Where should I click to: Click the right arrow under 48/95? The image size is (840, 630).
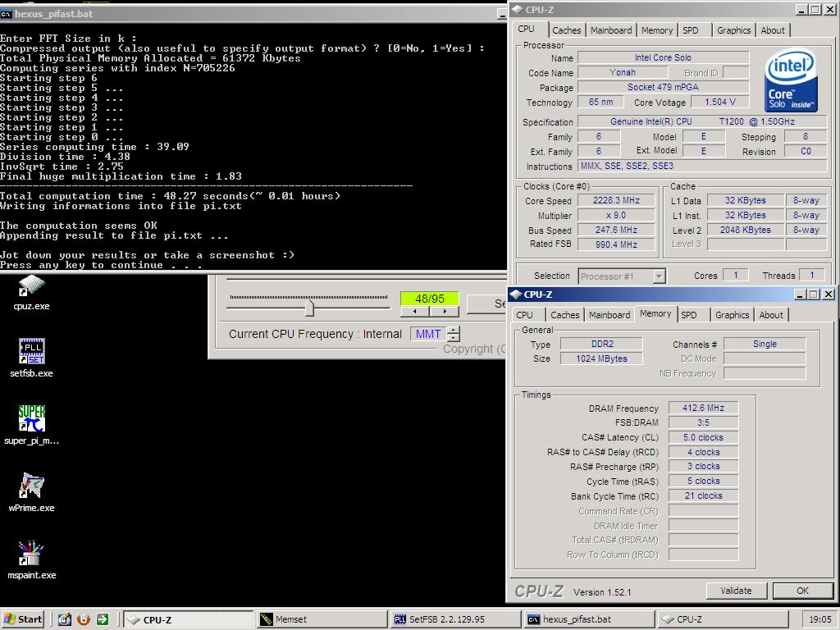[444, 311]
